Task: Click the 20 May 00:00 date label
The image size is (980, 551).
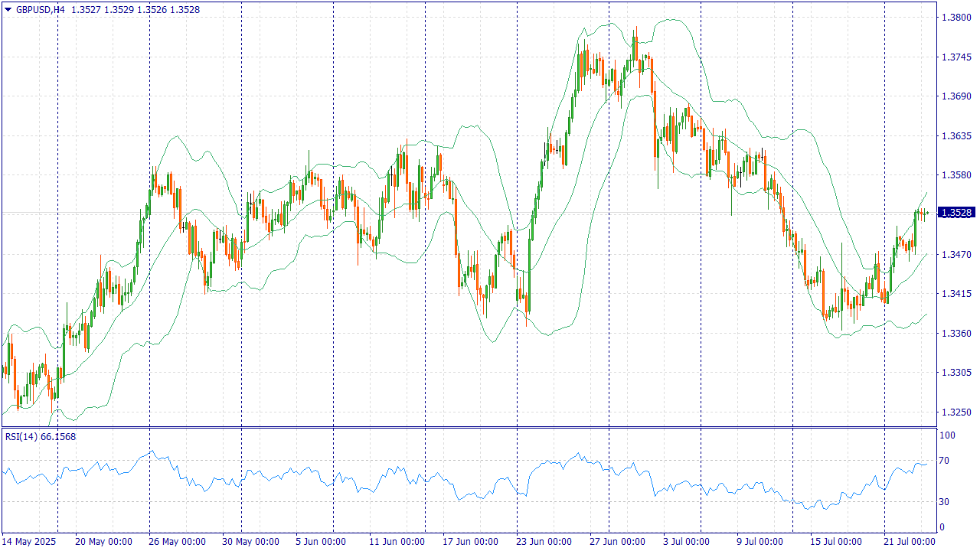Action: coord(103,542)
